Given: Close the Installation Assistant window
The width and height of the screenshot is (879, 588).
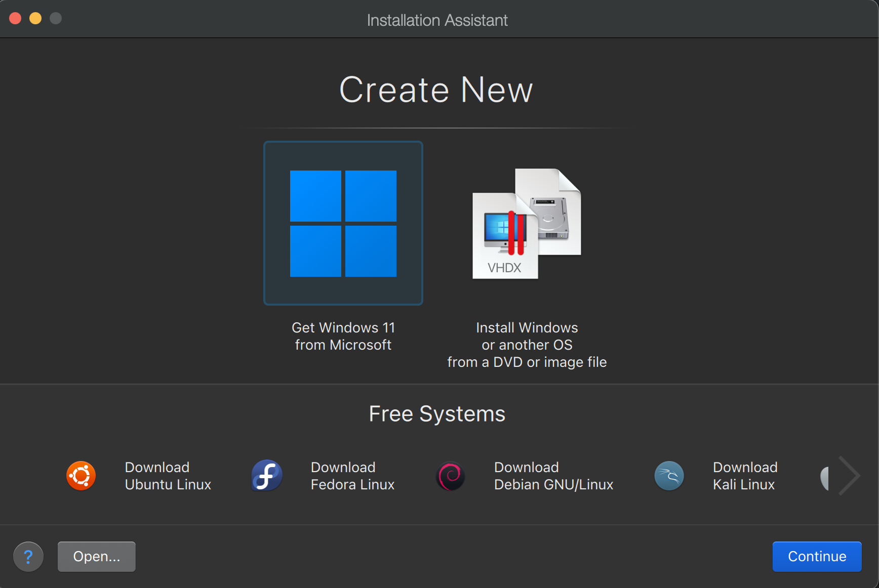Looking at the screenshot, I should click(x=15, y=19).
